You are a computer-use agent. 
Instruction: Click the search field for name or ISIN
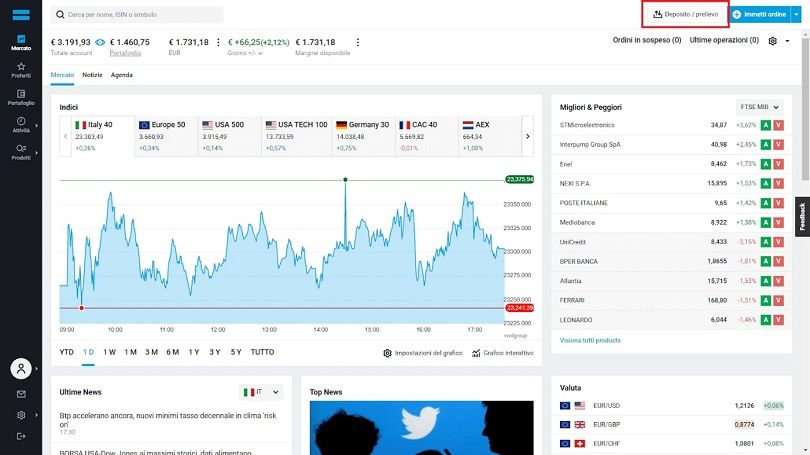(137, 14)
